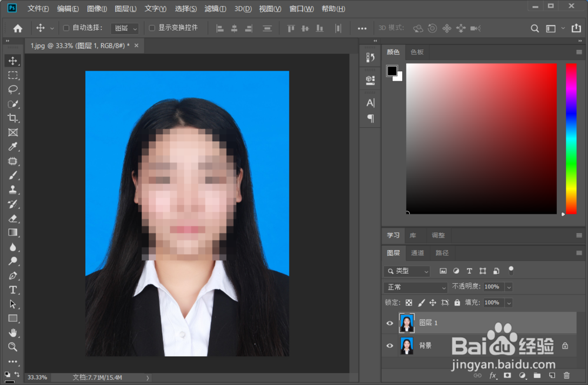The image size is (588, 385).
Task: Open the opacity slider dropdown arrow
Action: (x=509, y=287)
